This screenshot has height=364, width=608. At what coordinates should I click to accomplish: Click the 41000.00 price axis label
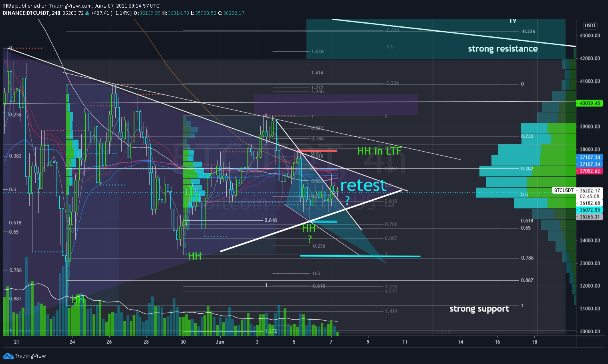coord(590,81)
